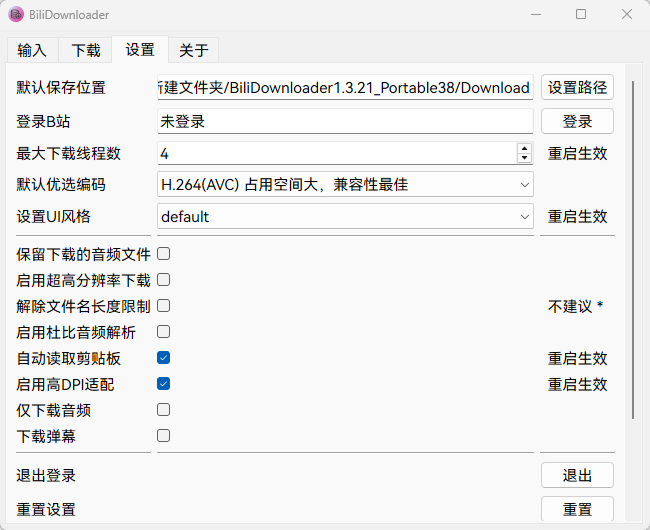Open the 默认优选编码 codec dropdown
The width and height of the screenshot is (650, 530).
345,184
